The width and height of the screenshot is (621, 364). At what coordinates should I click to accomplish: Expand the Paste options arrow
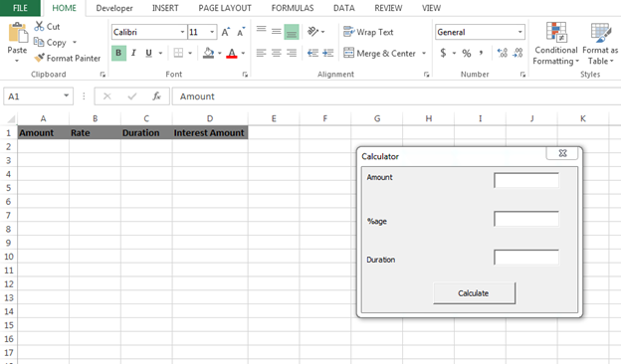point(17,61)
